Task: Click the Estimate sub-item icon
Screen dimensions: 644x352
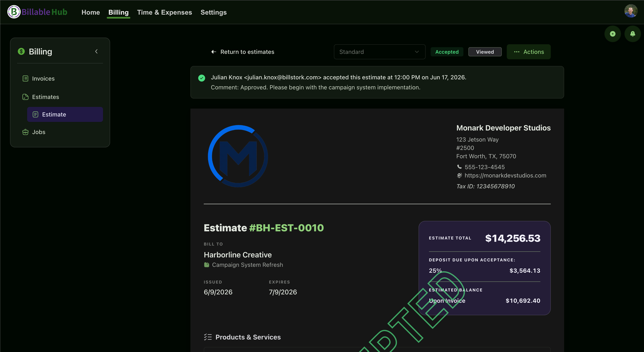Action: pos(35,114)
